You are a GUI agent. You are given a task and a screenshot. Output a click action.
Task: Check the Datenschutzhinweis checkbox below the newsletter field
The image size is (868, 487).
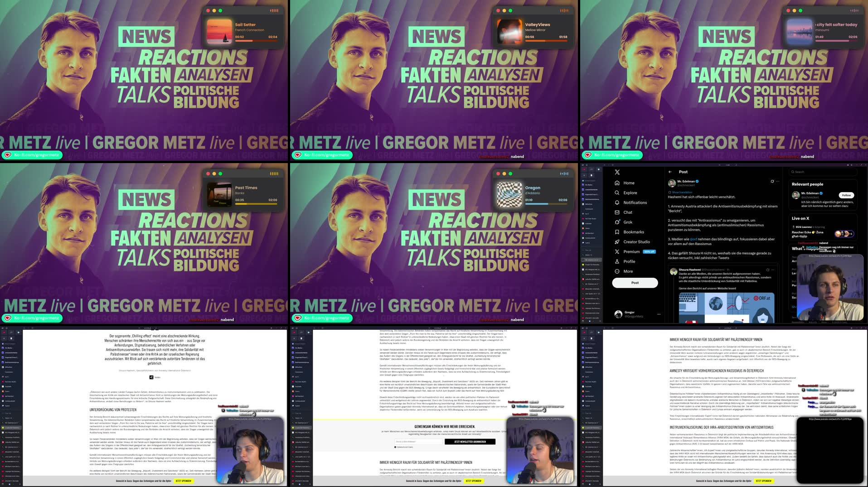395,447
